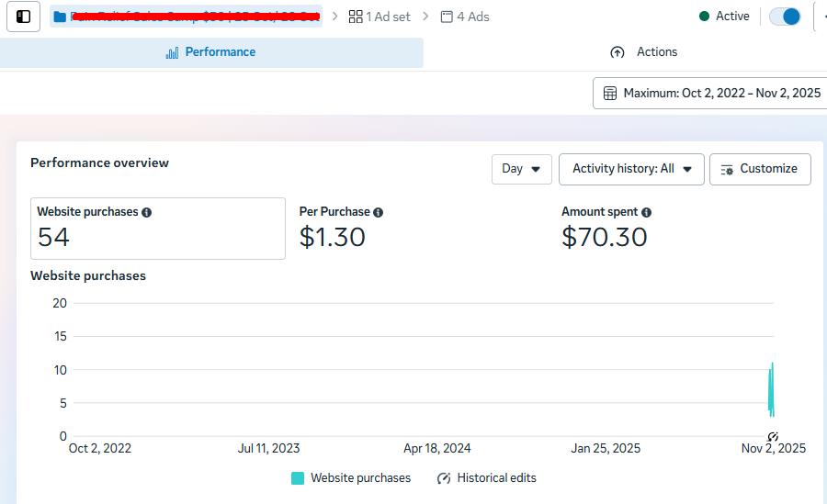Expand the Activity history: All dropdown
The width and height of the screenshot is (827, 504).
pyautogui.click(x=631, y=169)
